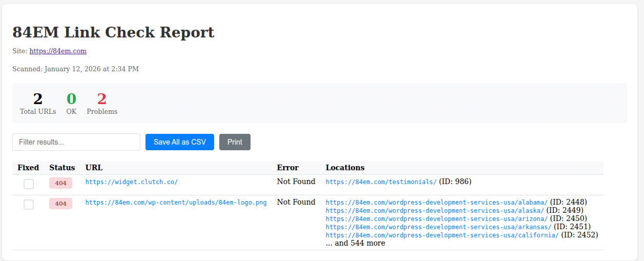Click the red Problems count
The height and width of the screenshot is (261, 644).
pos(102,99)
